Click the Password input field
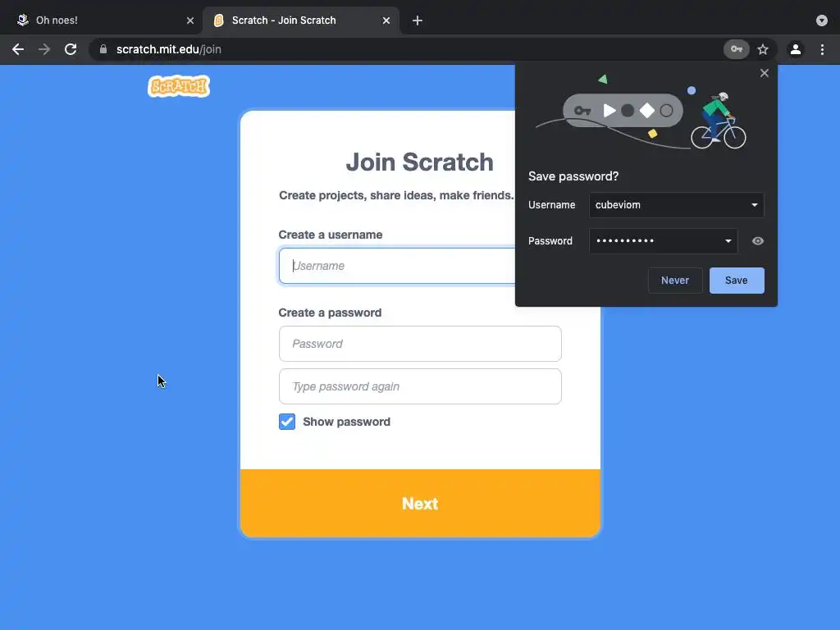This screenshot has width=840, height=630. [420, 344]
